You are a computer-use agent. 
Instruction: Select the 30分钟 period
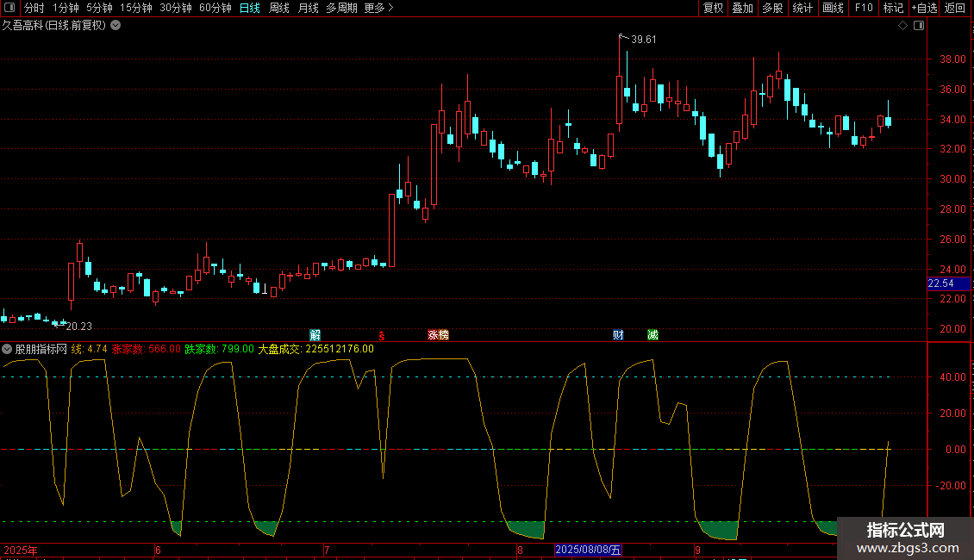pyautogui.click(x=175, y=8)
